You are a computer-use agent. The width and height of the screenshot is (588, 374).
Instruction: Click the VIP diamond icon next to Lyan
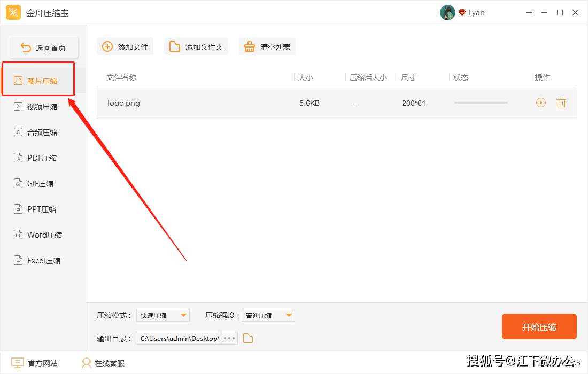point(462,13)
